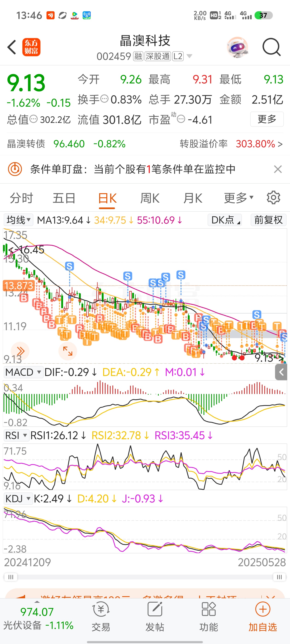Switch to the 月K tab

tap(193, 198)
